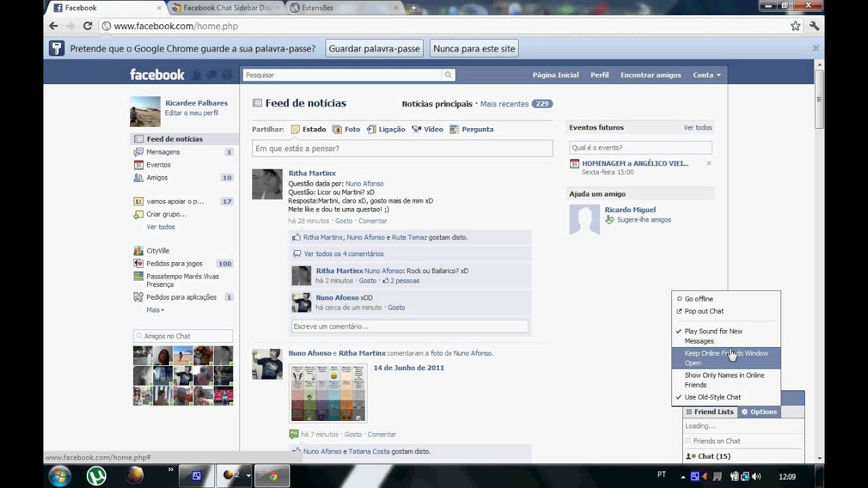Click Nunca para este site button
Viewport: 868px width, 488px height.
(474, 49)
